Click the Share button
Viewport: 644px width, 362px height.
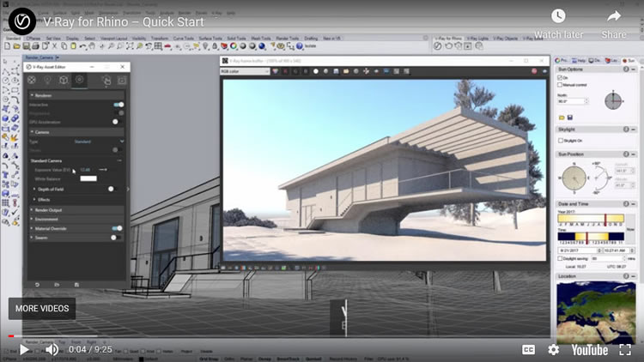click(614, 24)
